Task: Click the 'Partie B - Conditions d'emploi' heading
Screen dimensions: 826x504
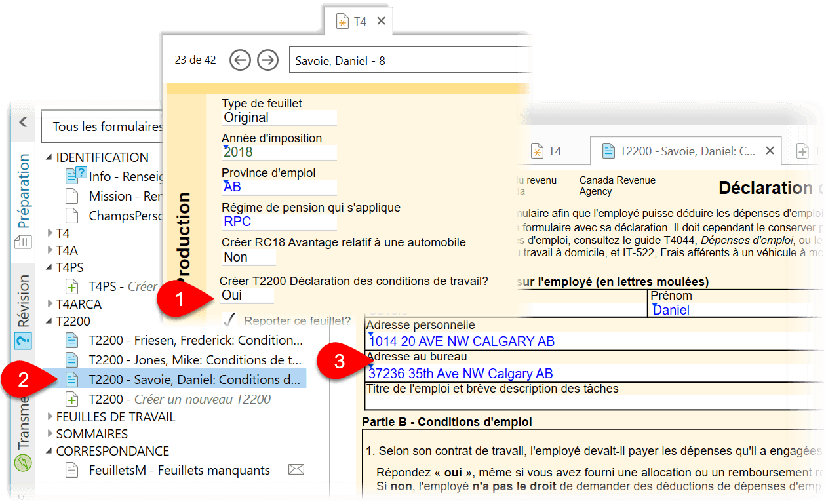Action: tap(447, 422)
